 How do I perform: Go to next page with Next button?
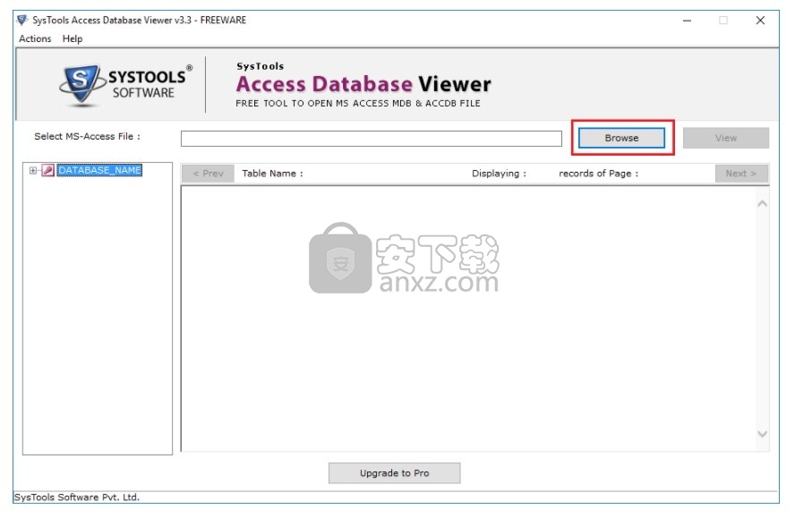pos(741,174)
